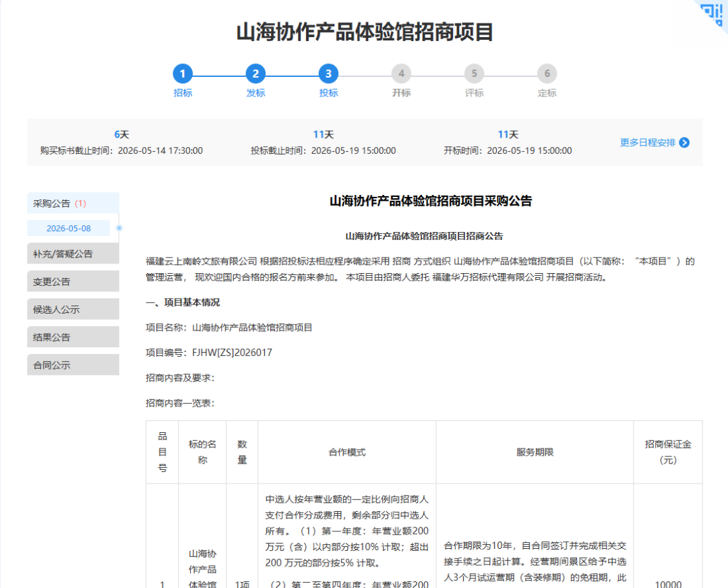The width and height of the screenshot is (728, 588).
Task: Click the 发标 step label
Action: (255, 93)
